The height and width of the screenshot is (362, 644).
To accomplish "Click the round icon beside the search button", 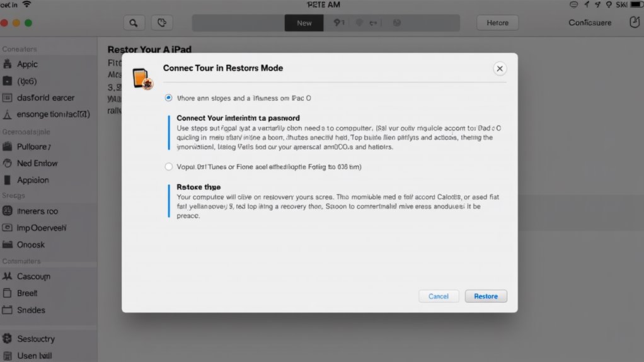I will point(162,23).
